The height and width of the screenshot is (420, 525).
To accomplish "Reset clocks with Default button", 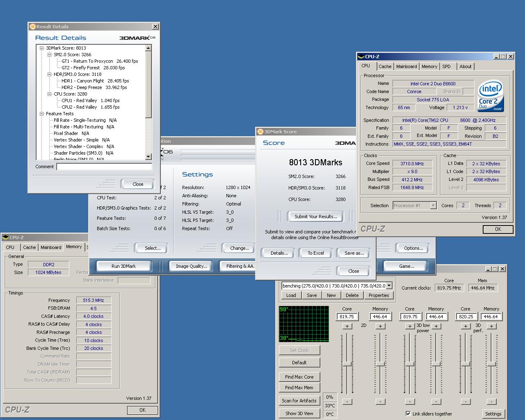I will (x=299, y=363).
